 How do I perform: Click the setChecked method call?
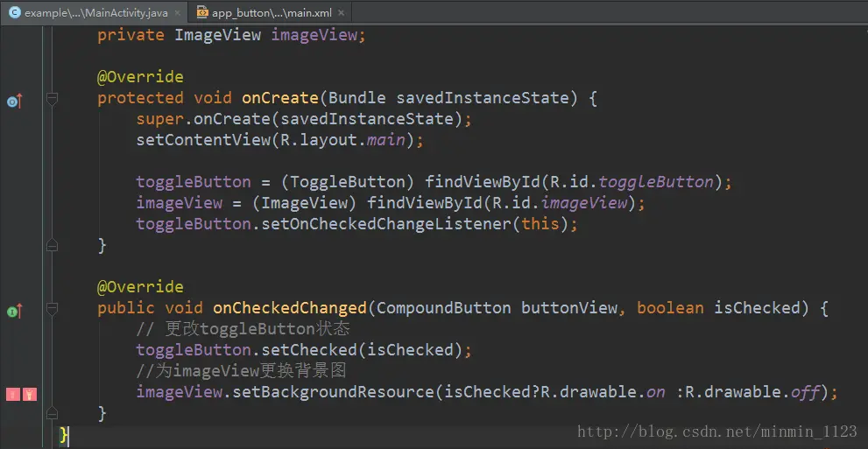coord(309,350)
